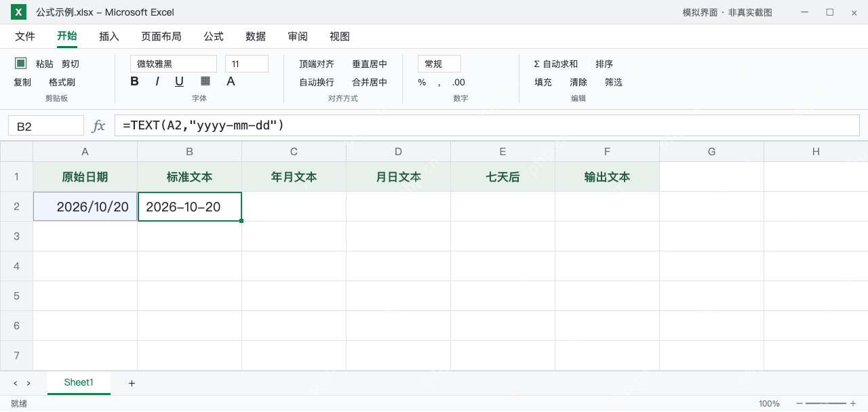This screenshot has width=868, height=412.
Task: Open the font size box showing 11
Action: [247, 64]
